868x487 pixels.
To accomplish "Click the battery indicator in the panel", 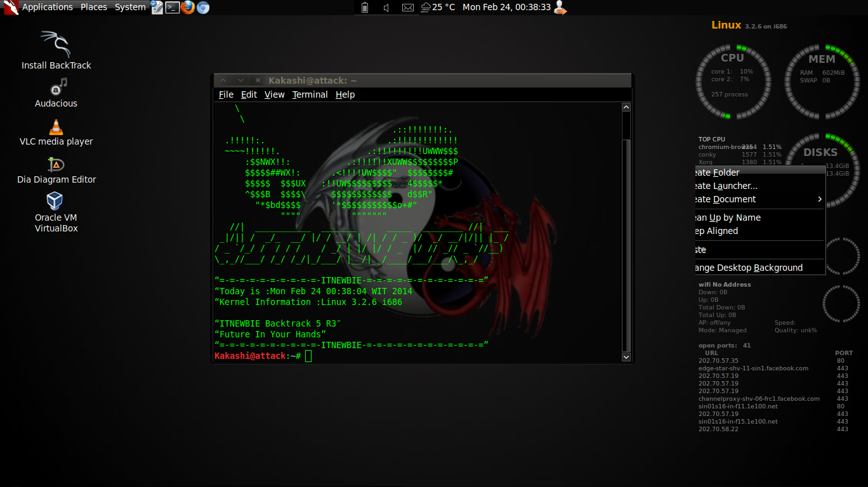I will tap(364, 8).
